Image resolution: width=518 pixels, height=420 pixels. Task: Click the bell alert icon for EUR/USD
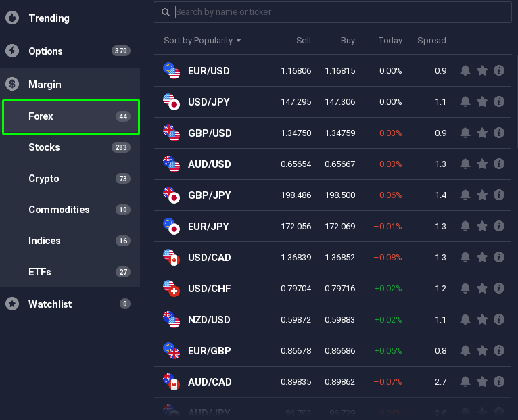(465, 70)
